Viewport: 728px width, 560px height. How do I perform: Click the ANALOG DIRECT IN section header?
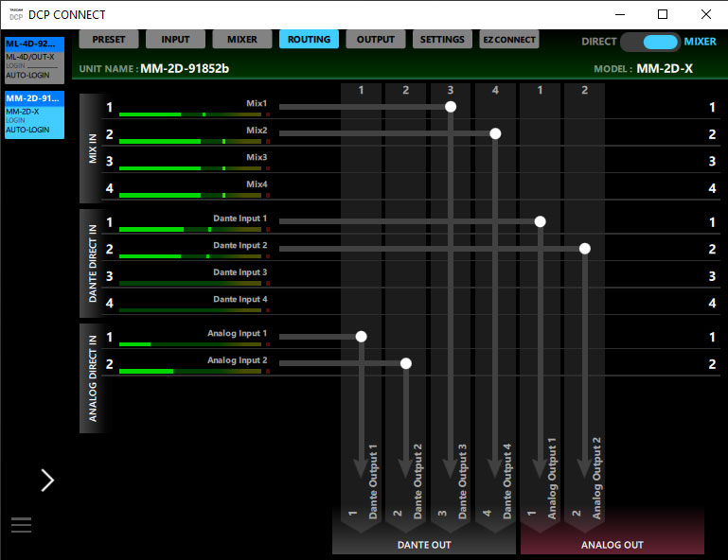pos(93,378)
